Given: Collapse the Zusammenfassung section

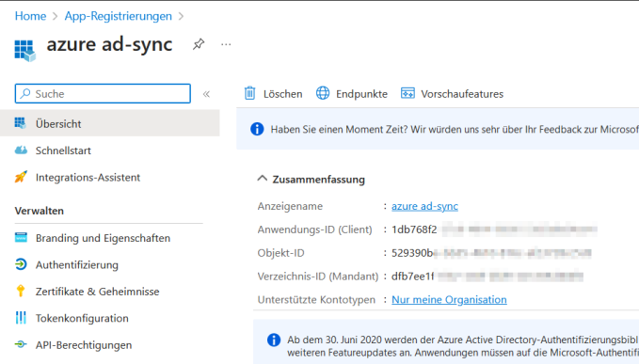Looking at the screenshot, I should 263,179.
